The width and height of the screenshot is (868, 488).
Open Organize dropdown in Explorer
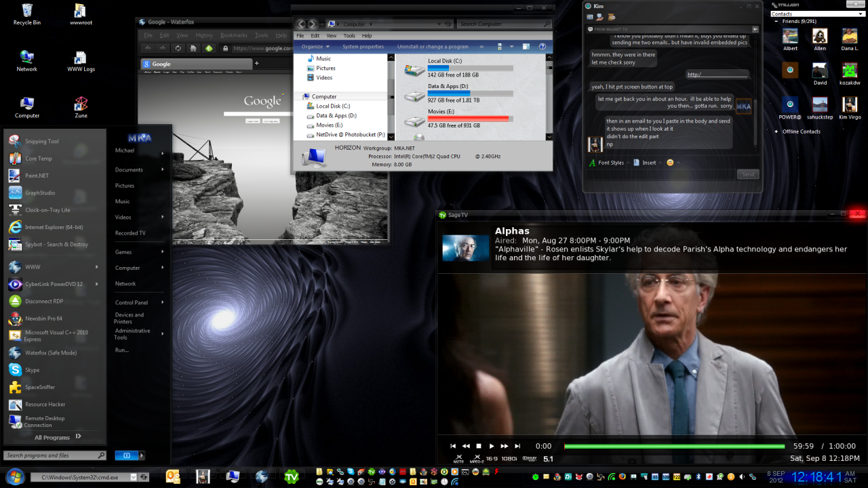coord(315,47)
